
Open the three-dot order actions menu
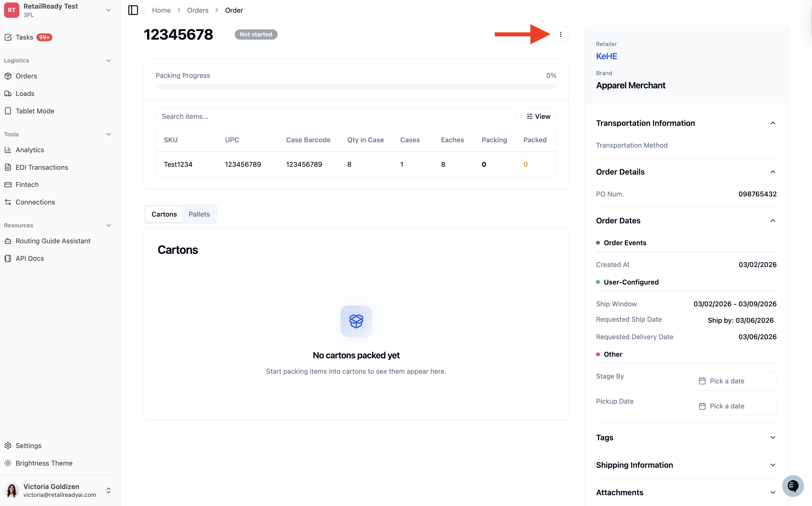[560, 34]
